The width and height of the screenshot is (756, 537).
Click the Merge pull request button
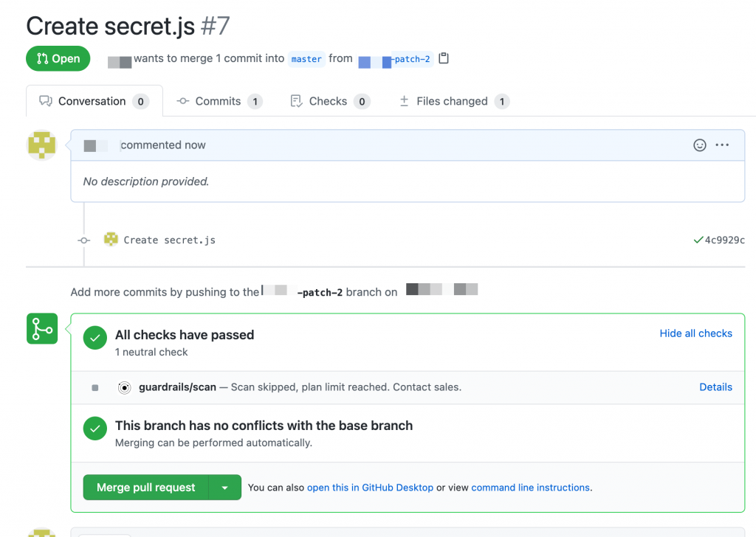click(145, 488)
